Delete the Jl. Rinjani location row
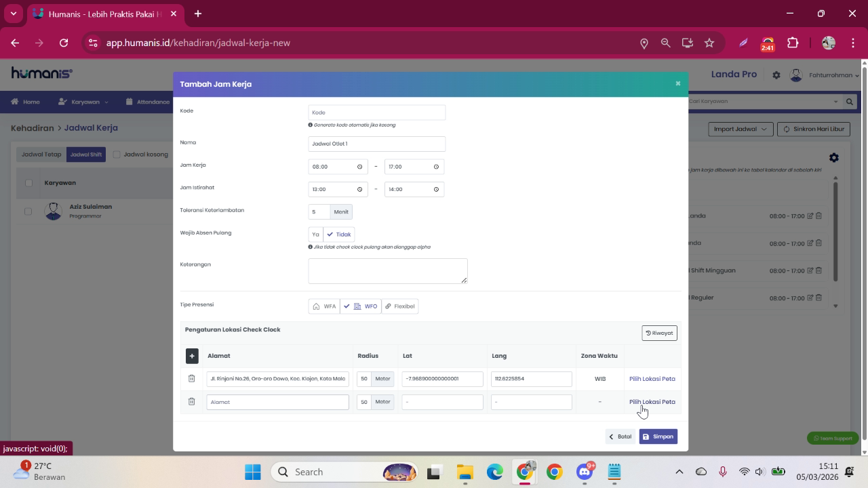The width and height of the screenshot is (868, 488). click(x=191, y=378)
